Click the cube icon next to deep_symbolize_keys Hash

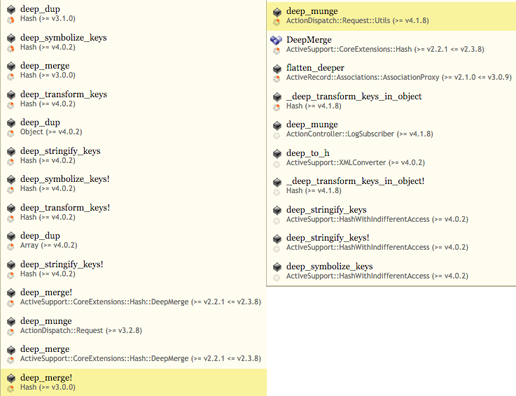[x=11, y=38]
